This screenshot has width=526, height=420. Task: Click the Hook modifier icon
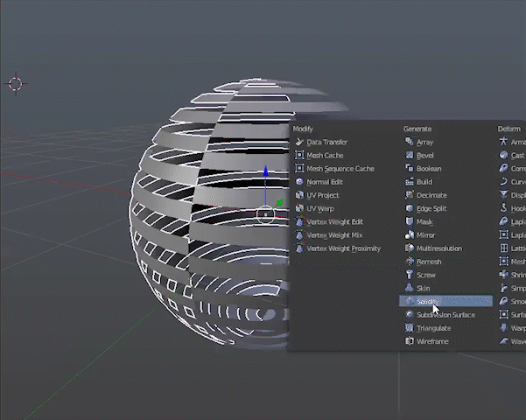(503, 208)
